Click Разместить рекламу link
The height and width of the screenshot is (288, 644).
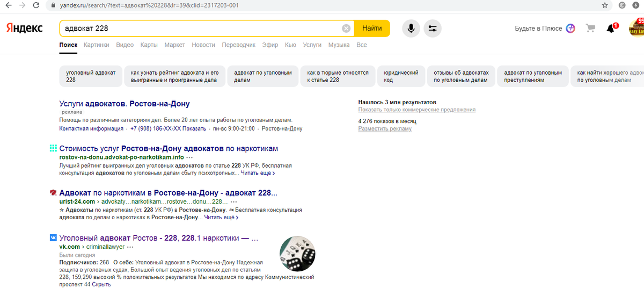[385, 128]
